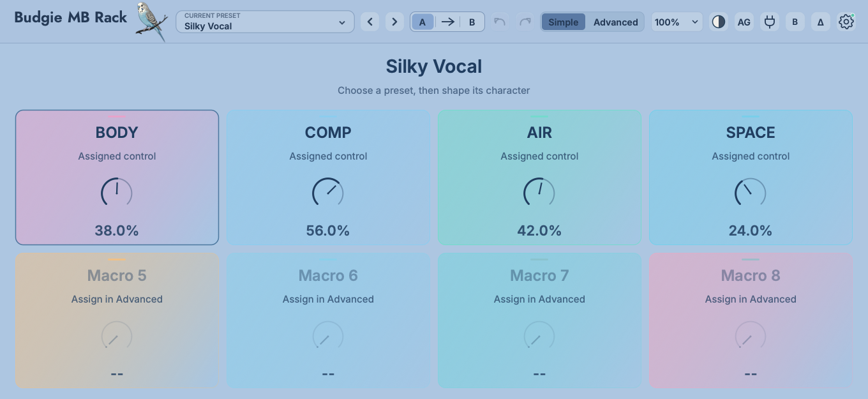The height and width of the screenshot is (399, 868).
Task: Click the BODY value 38.0%
Action: (x=117, y=230)
